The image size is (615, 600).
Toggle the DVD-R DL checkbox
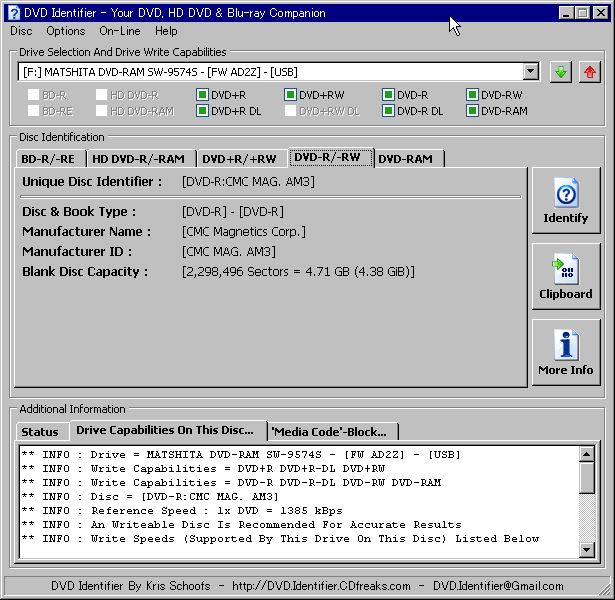click(x=388, y=111)
